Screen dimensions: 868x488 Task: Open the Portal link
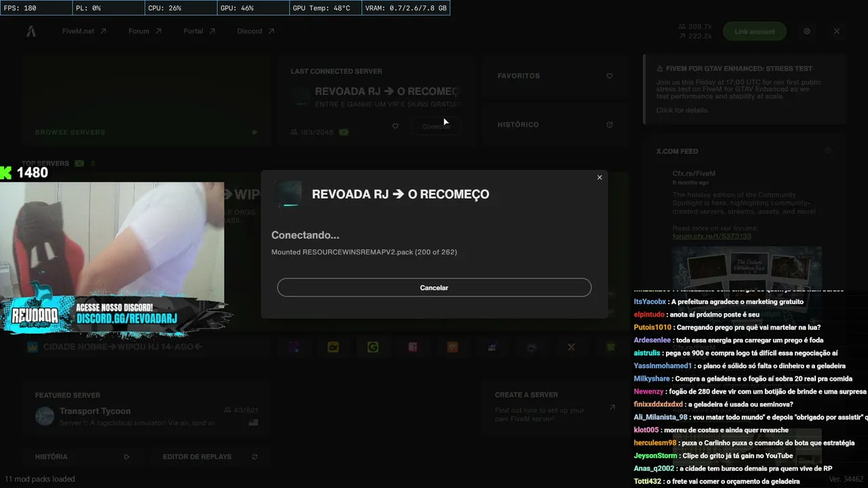click(x=199, y=31)
